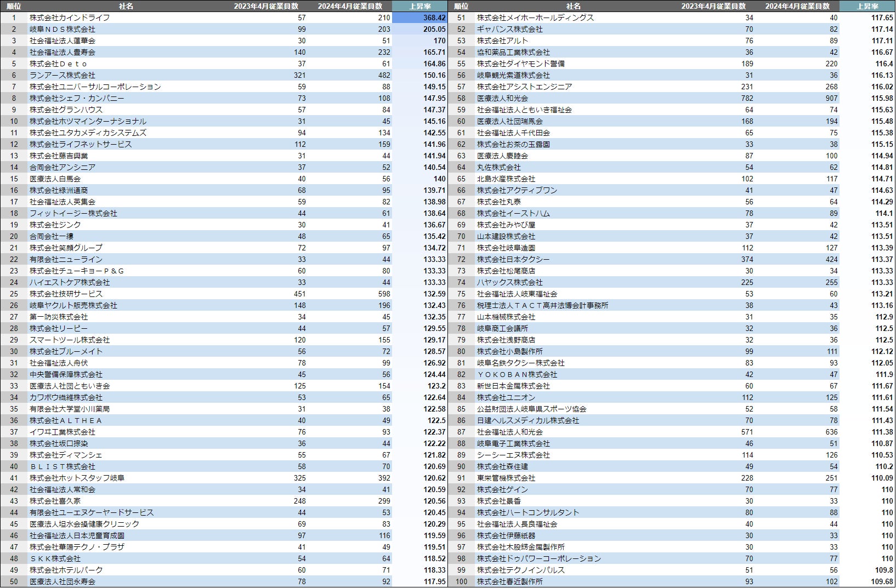The width and height of the screenshot is (896, 588).
Task: Select the ハヤックス株式会社 cell
Action: [510, 282]
